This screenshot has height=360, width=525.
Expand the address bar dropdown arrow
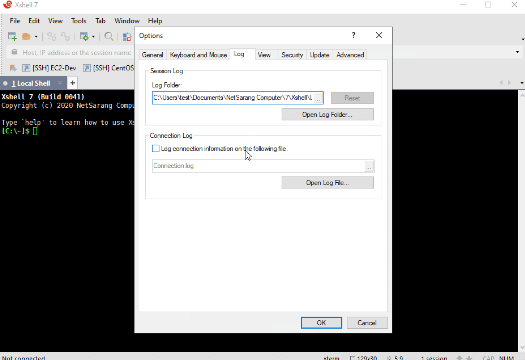click(517, 52)
